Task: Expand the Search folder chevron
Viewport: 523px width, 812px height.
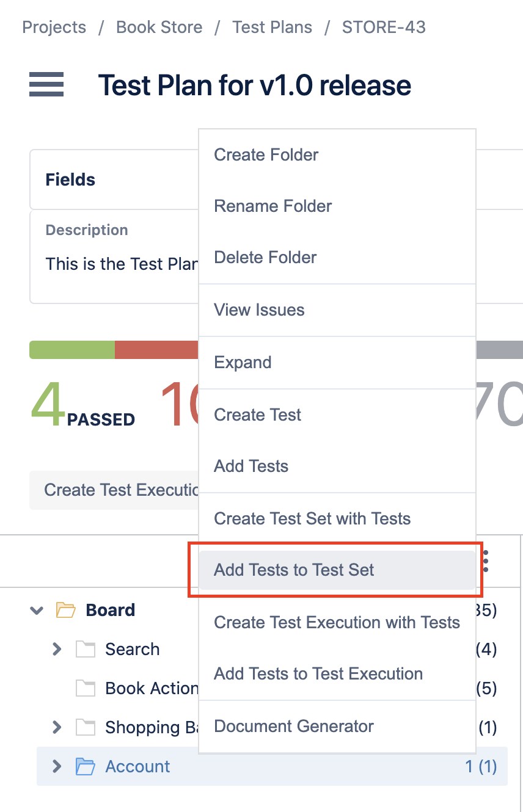Action: click(57, 649)
